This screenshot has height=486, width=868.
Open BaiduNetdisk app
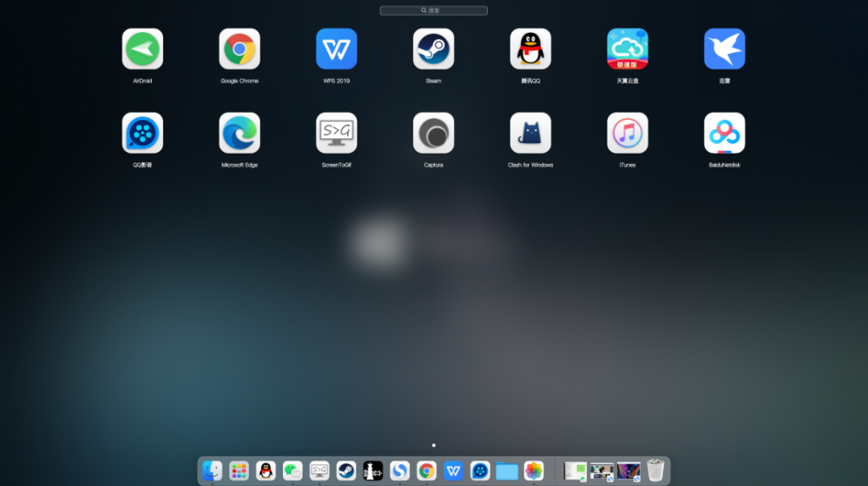click(x=725, y=133)
